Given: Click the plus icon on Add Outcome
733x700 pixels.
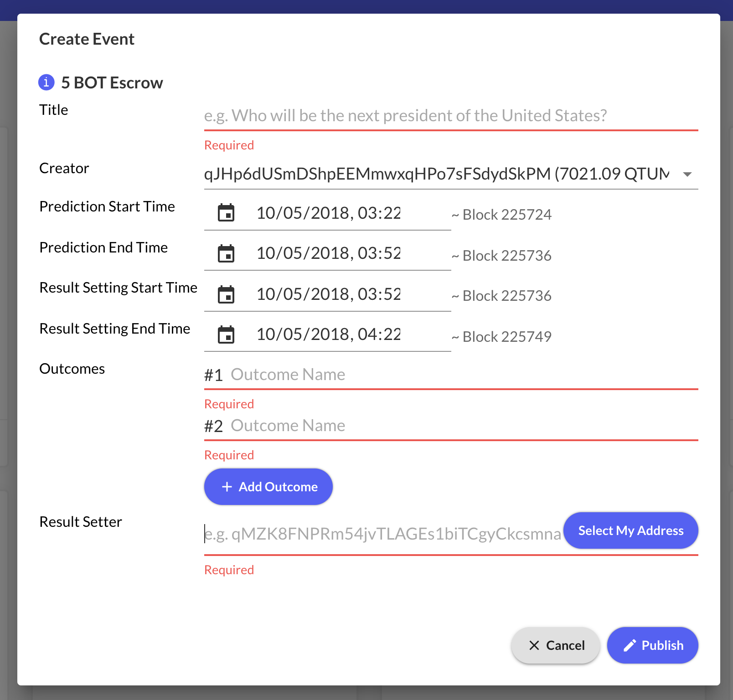Looking at the screenshot, I should pos(227,487).
